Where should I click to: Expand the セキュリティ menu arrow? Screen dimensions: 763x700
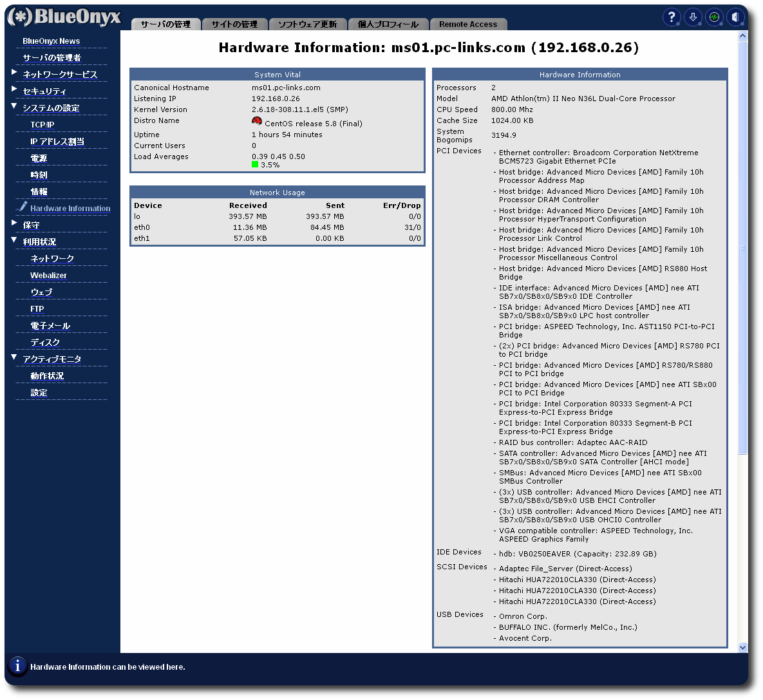(14, 89)
